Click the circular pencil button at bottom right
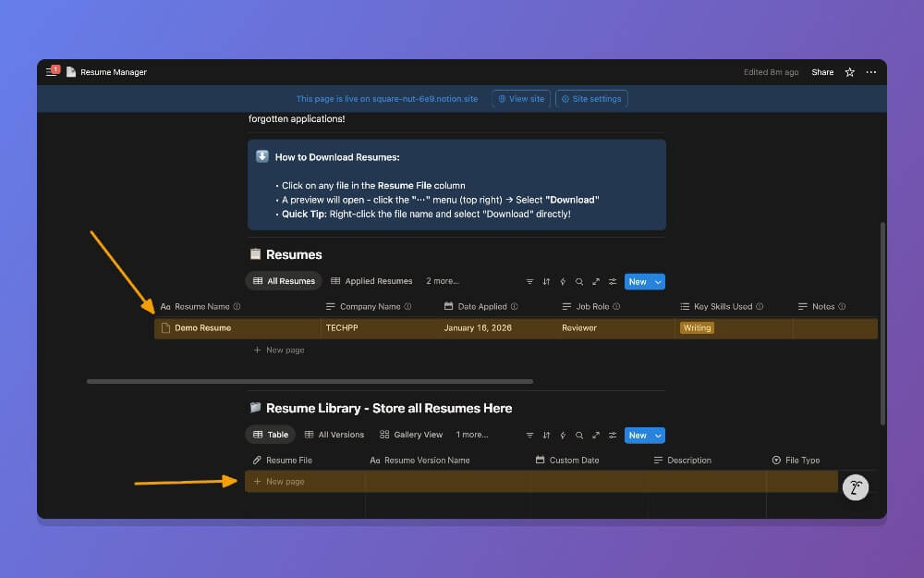The width and height of the screenshot is (924, 578). [855, 486]
